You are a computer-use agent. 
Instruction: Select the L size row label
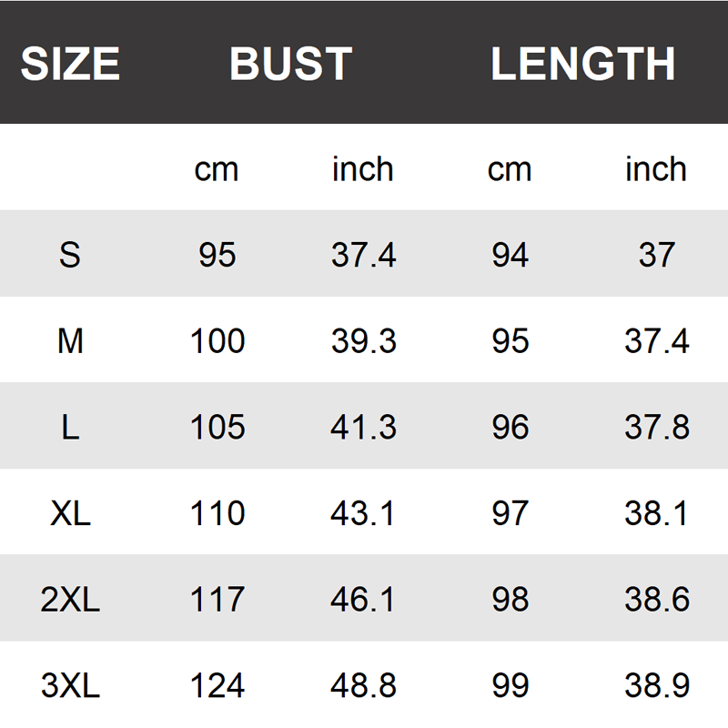[70, 428]
